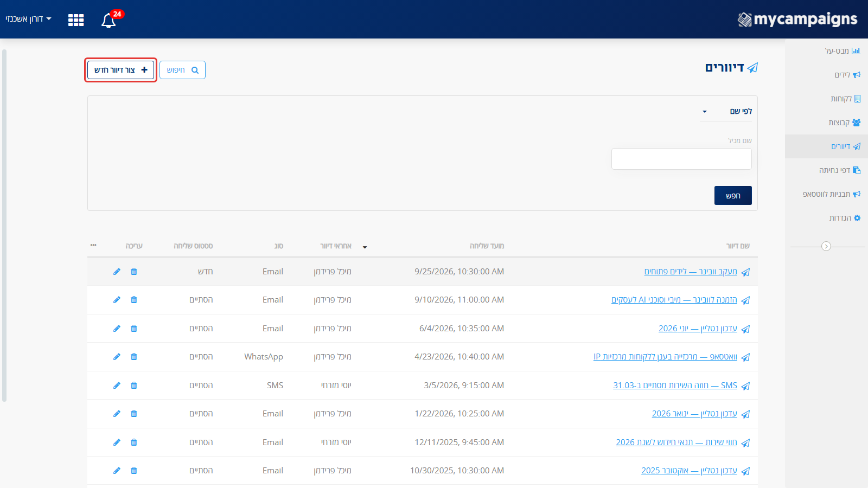The height and width of the screenshot is (488, 868).
Task: Click trash icon in 9/10/2026 row
Action: click(x=134, y=300)
